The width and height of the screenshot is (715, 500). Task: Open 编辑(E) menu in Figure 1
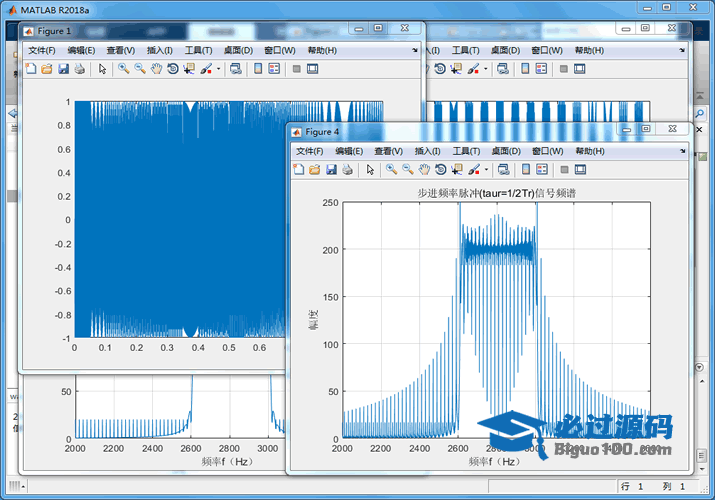tap(81, 51)
